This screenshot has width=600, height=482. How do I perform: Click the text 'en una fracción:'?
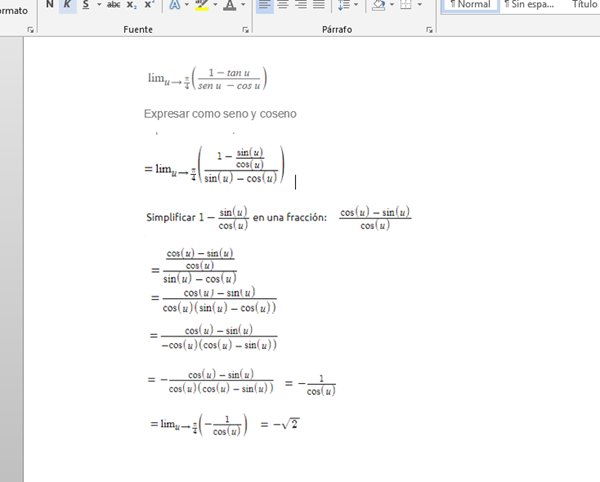point(290,218)
